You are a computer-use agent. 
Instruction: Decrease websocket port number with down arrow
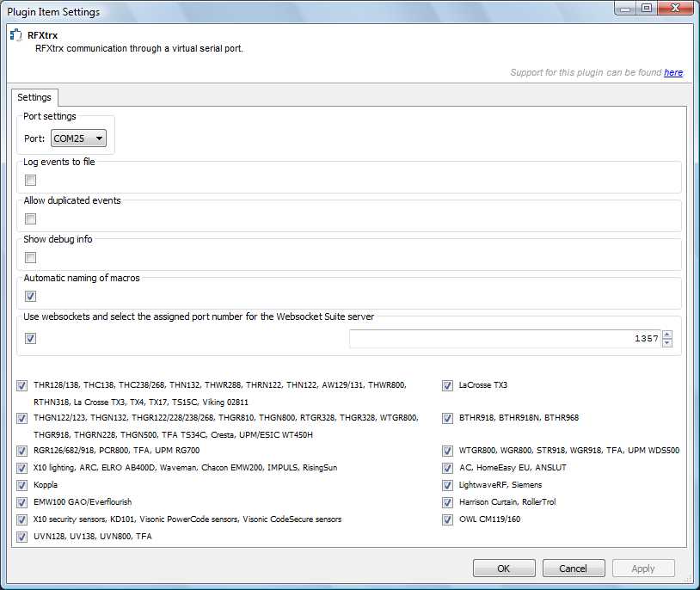pos(667,343)
